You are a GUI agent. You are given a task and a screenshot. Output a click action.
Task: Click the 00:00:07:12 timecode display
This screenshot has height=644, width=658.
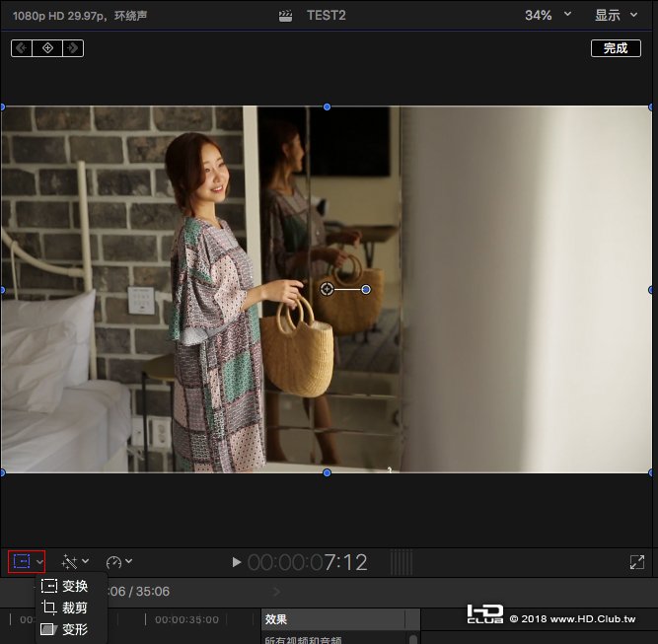click(x=307, y=562)
